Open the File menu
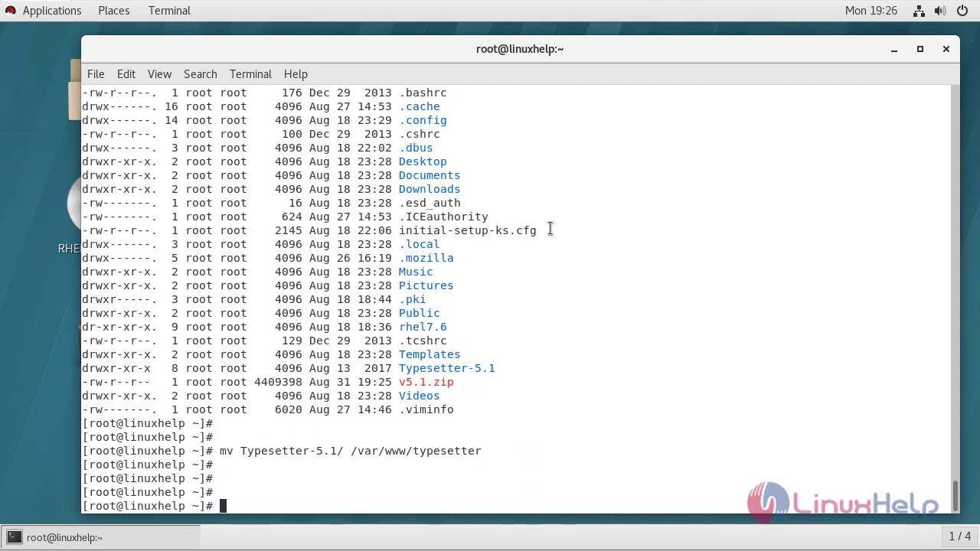The height and width of the screenshot is (551, 980). tap(96, 74)
